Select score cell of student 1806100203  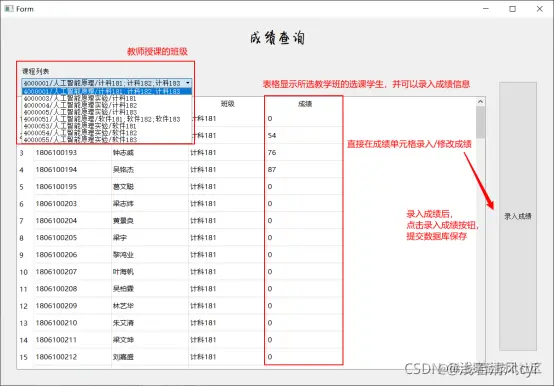tap(304, 204)
